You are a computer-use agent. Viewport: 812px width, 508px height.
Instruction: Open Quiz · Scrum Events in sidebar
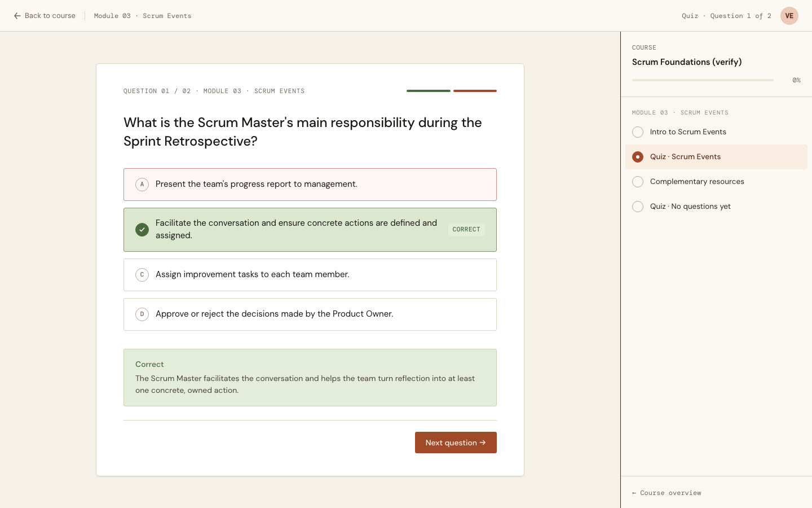pyautogui.click(x=716, y=157)
